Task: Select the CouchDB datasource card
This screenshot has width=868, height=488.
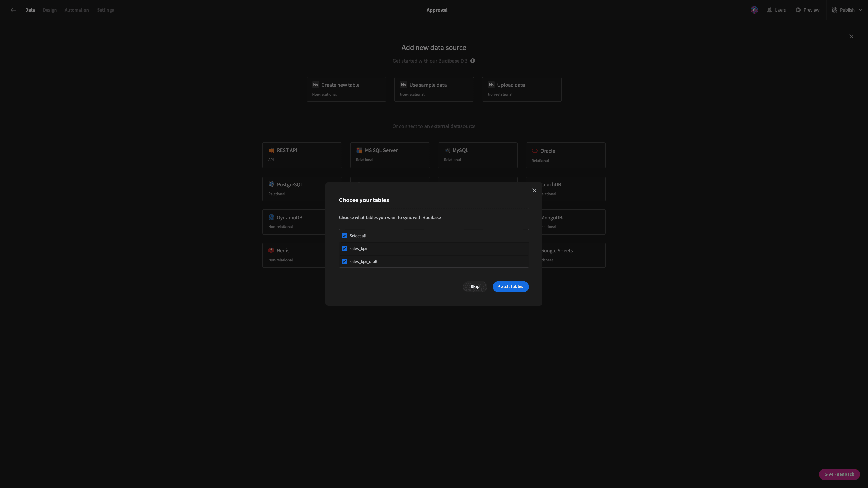Action: click(x=574, y=189)
